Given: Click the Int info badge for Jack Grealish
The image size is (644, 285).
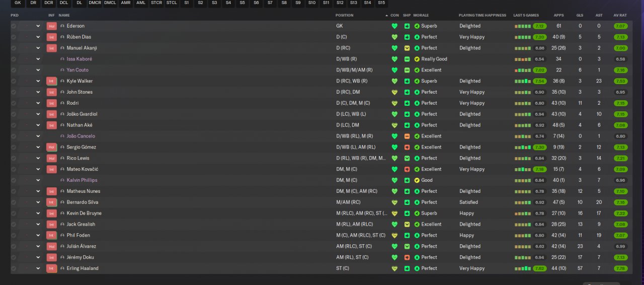Looking at the screenshot, I should 51,225.
